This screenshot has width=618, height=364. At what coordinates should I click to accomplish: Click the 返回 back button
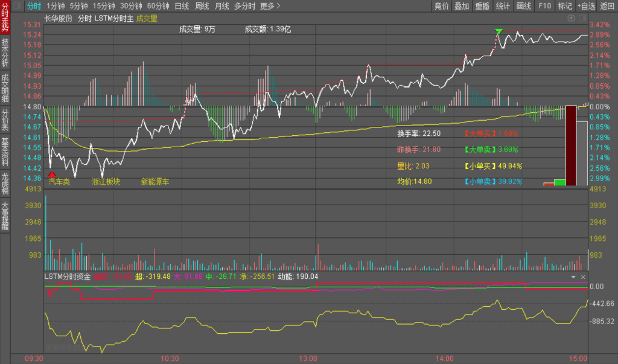point(607,6)
